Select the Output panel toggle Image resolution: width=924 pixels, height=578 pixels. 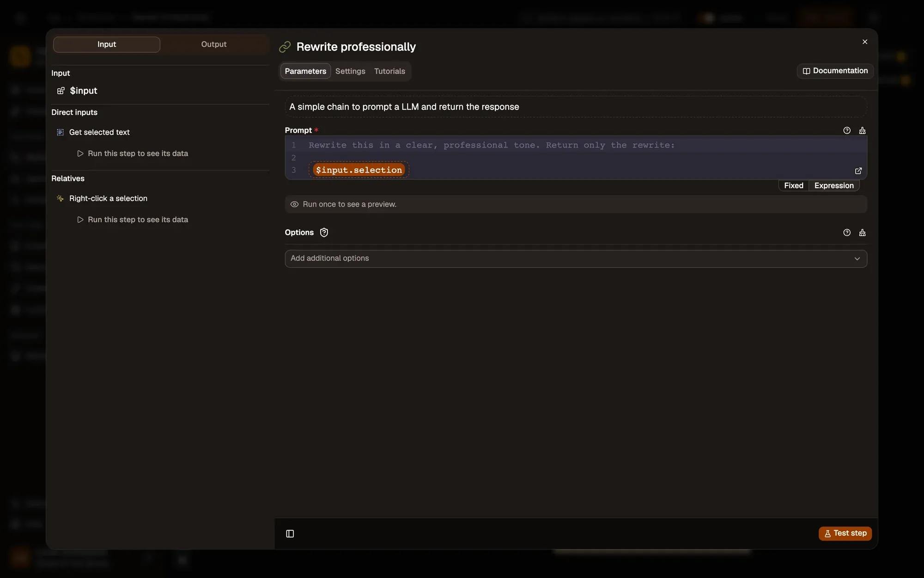tap(214, 44)
